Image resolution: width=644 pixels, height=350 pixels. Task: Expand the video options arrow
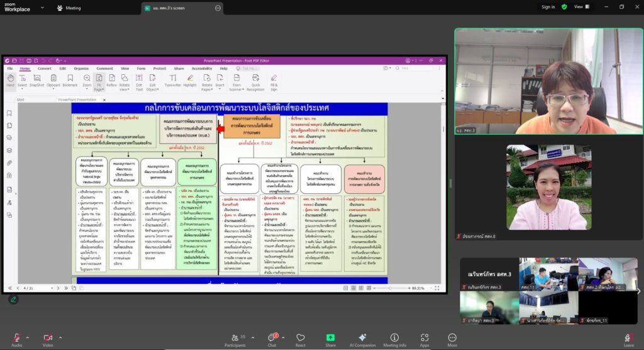pyautogui.click(x=61, y=337)
